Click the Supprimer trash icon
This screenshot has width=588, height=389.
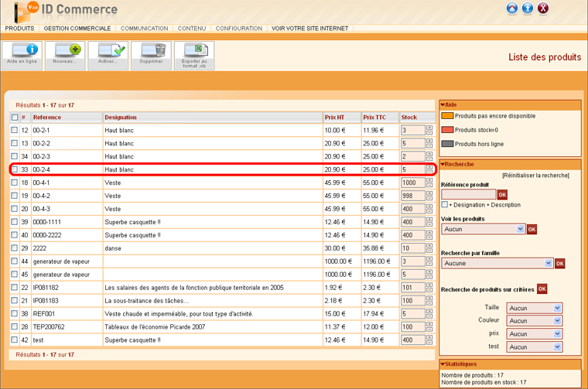click(x=151, y=55)
